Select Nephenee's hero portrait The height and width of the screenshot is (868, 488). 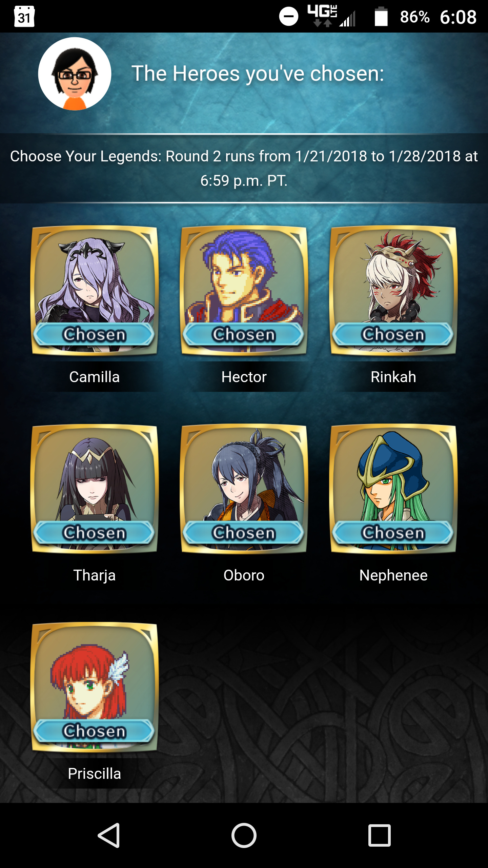[x=393, y=489]
